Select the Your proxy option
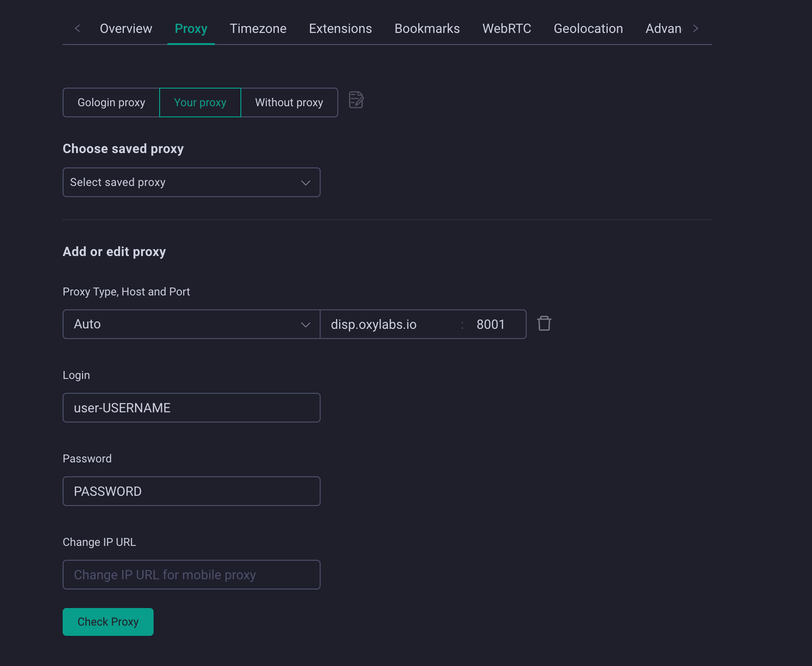The width and height of the screenshot is (812, 666). [200, 102]
